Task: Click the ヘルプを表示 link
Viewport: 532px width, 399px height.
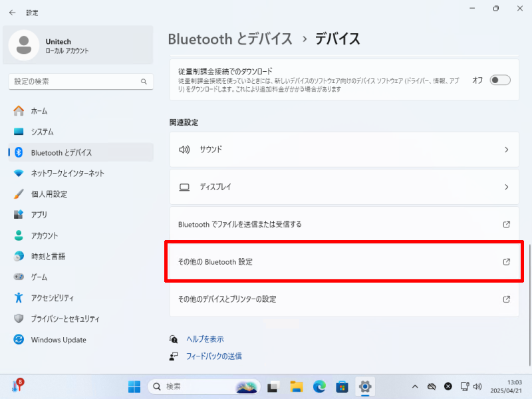Action: click(205, 339)
